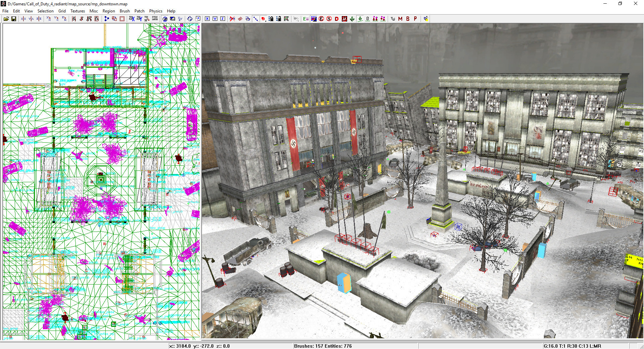Toggle the Tw toolbar button

[x=393, y=19]
